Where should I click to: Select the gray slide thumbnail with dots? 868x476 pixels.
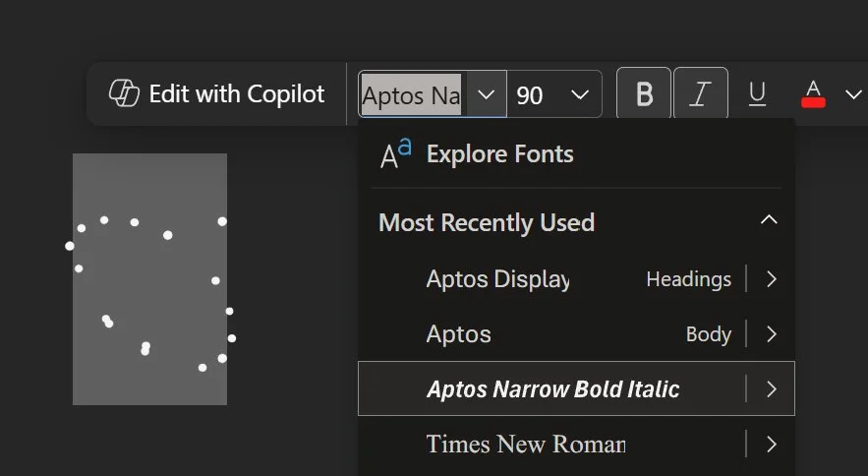149,279
